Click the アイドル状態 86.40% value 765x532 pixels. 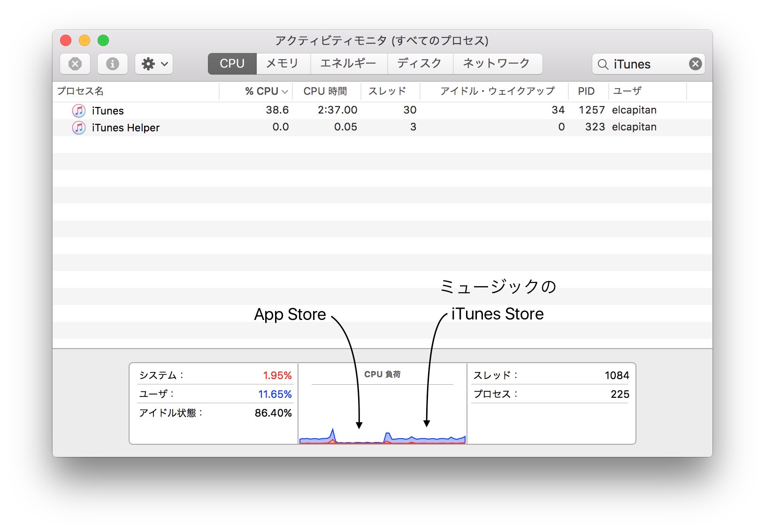[273, 413]
